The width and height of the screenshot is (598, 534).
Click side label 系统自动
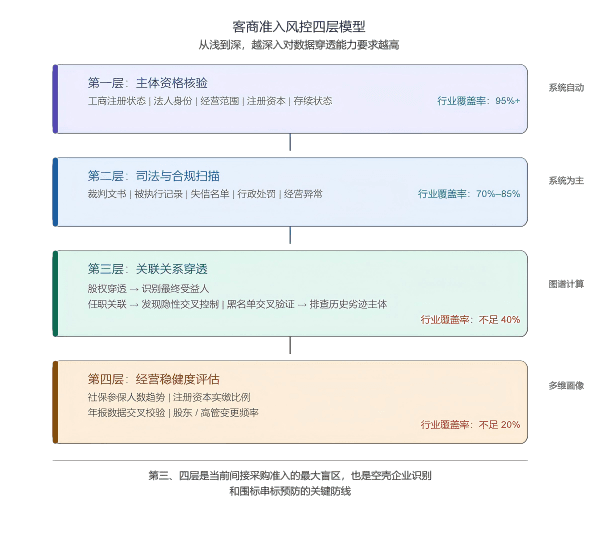566,88
